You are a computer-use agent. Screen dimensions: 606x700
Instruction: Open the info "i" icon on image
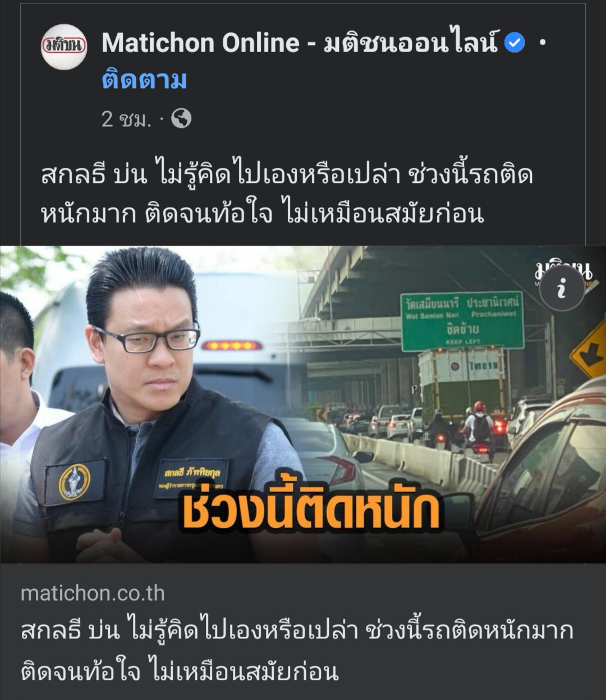(x=562, y=288)
